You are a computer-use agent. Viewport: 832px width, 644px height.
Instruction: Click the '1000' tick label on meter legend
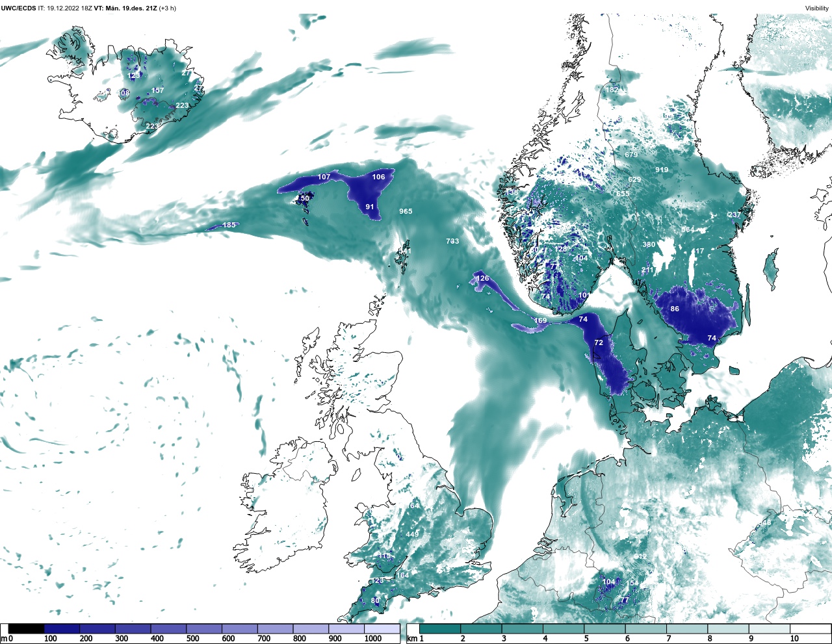coord(373,639)
